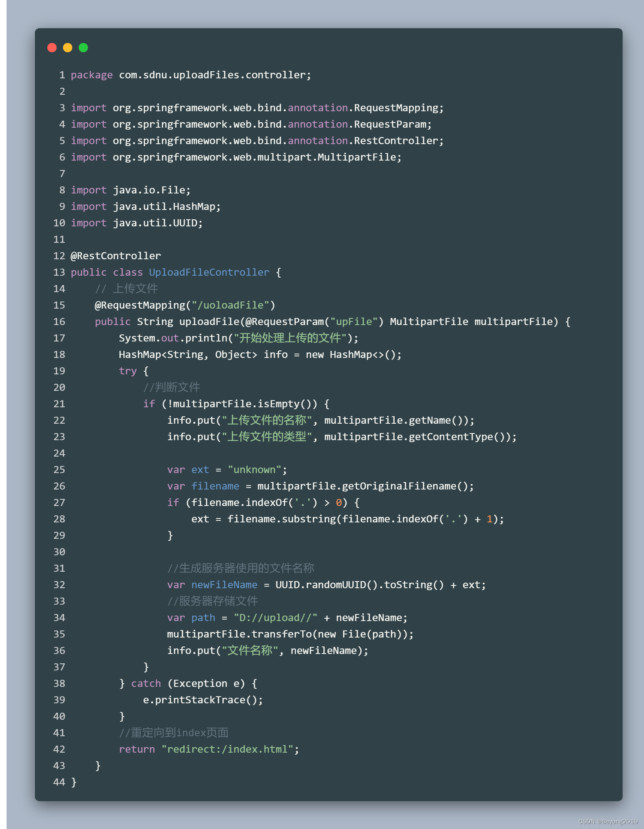Click the '//重定向到index页面' comment

174,733
